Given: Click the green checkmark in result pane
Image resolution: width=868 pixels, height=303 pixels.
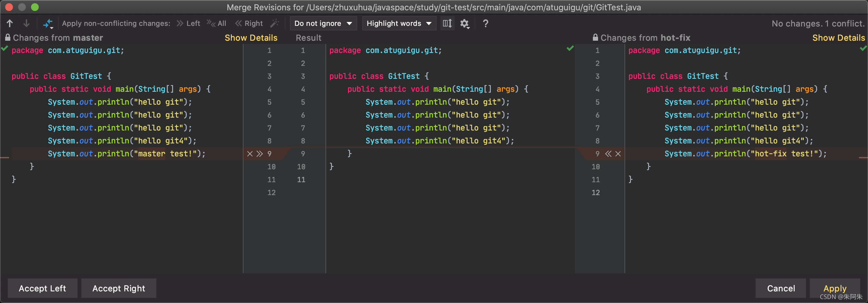Looking at the screenshot, I should click(x=570, y=48).
